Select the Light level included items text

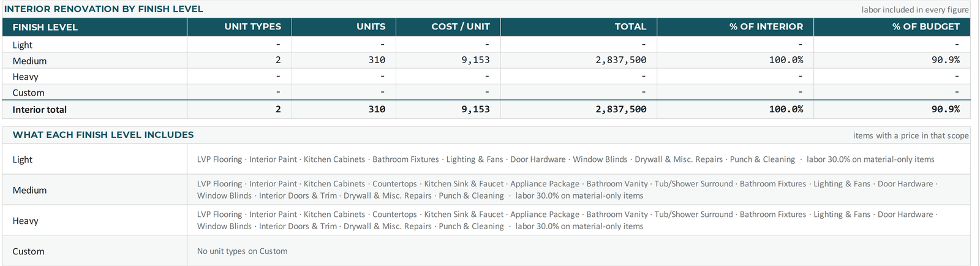565,159
